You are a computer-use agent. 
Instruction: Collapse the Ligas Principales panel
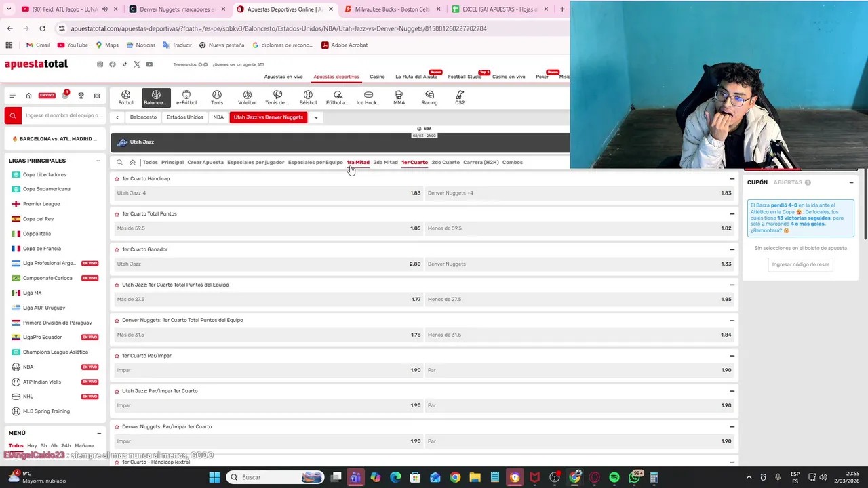pyautogui.click(x=98, y=161)
